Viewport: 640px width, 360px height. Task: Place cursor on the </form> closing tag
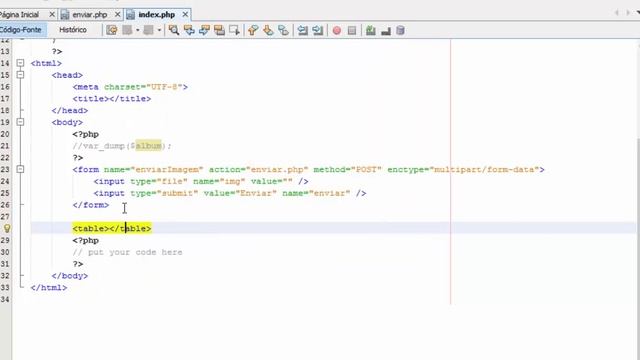click(x=91, y=205)
